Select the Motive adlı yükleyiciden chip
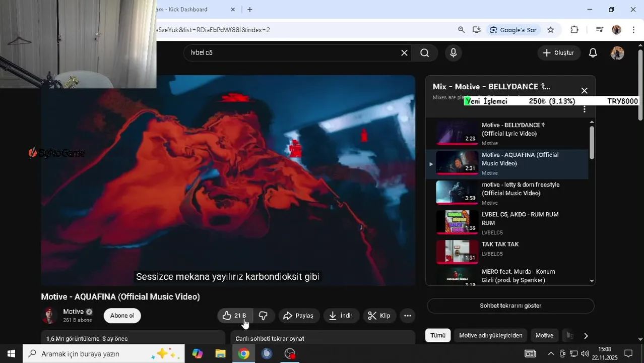The height and width of the screenshot is (363, 644). click(x=491, y=335)
